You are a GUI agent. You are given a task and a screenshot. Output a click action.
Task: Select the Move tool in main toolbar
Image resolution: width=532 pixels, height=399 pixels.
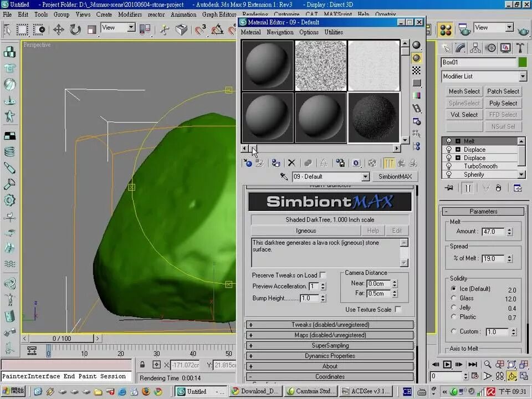click(58, 29)
